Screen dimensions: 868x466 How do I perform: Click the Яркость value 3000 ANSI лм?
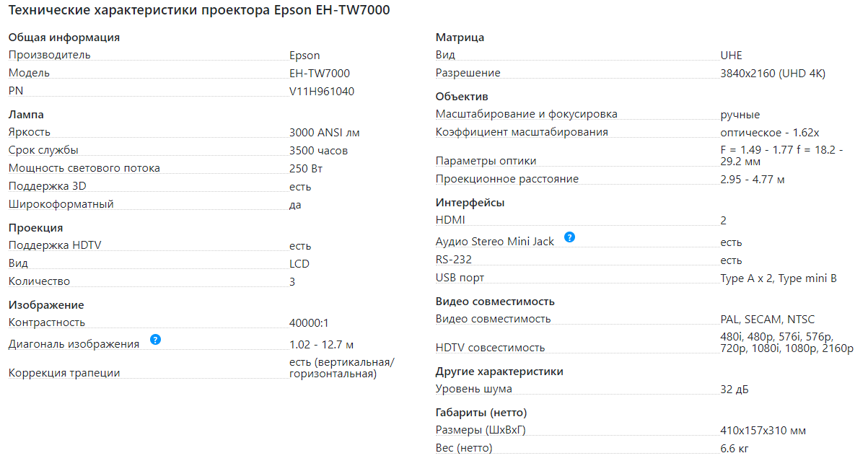(x=324, y=133)
